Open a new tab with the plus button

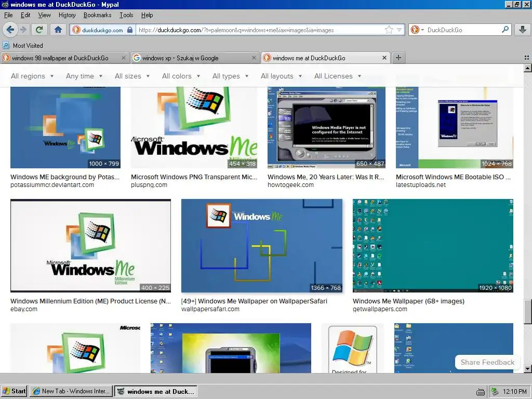click(x=398, y=58)
